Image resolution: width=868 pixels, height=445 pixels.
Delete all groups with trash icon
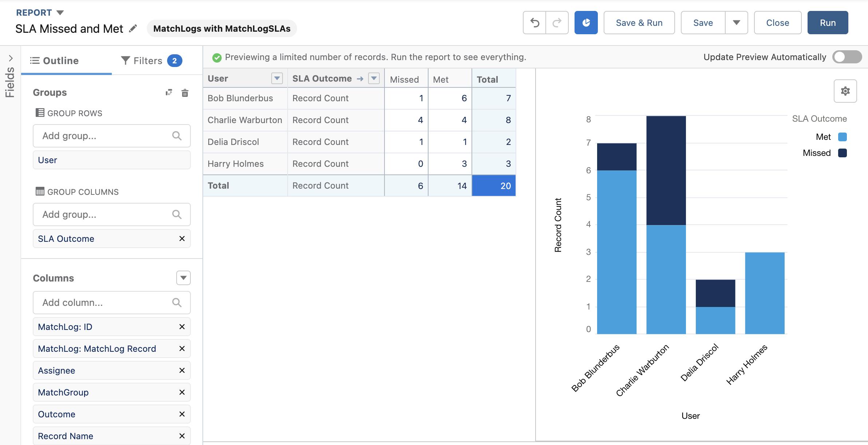pyautogui.click(x=185, y=92)
